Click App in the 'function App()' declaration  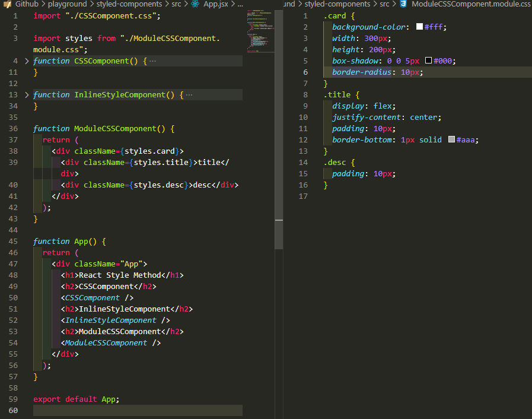[x=81, y=242]
